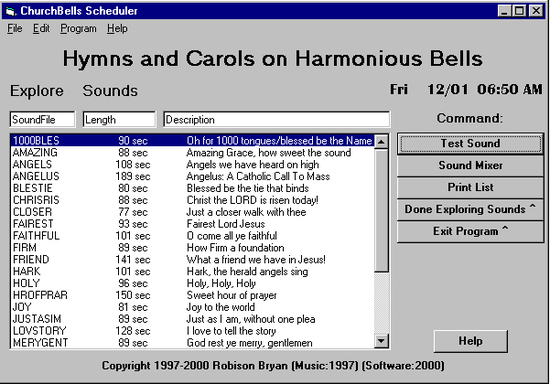Click the copyright notice at bottom
The height and width of the screenshot is (384, 550).
(x=273, y=366)
